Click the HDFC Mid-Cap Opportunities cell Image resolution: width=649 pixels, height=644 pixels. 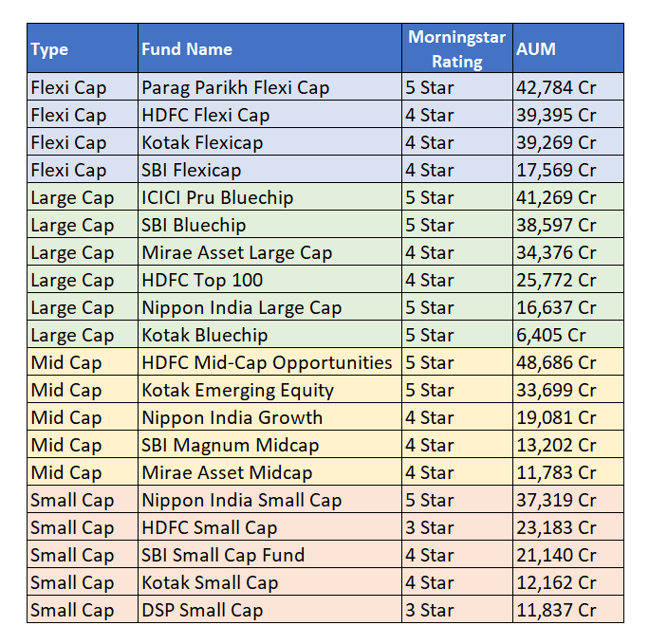[267, 362]
